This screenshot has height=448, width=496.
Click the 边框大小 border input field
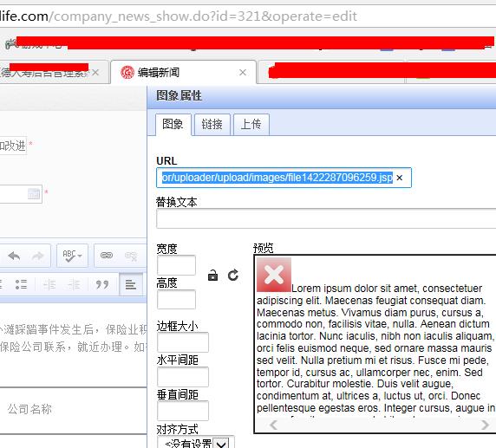click(183, 342)
